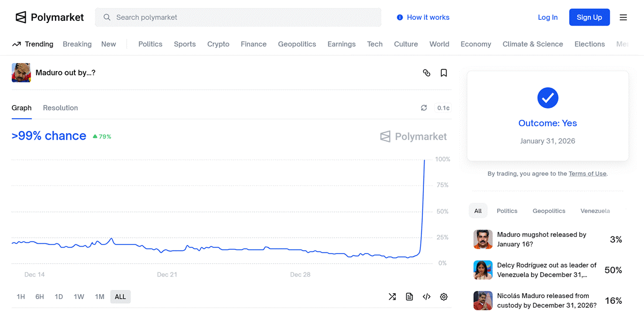The width and height of the screenshot is (644, 314).
Task: Select the ALL time range
Action: click(x=120, y=297)
